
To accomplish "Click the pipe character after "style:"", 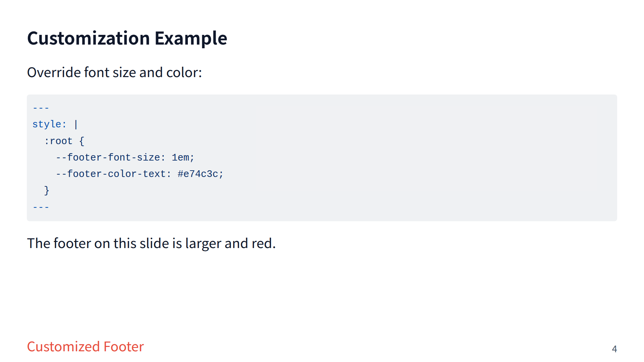I will tap(76, 124).
